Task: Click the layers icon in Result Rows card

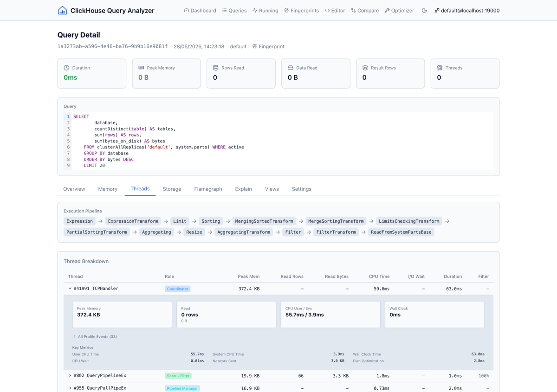Action: pyautogui.click(x=365, y=68)
